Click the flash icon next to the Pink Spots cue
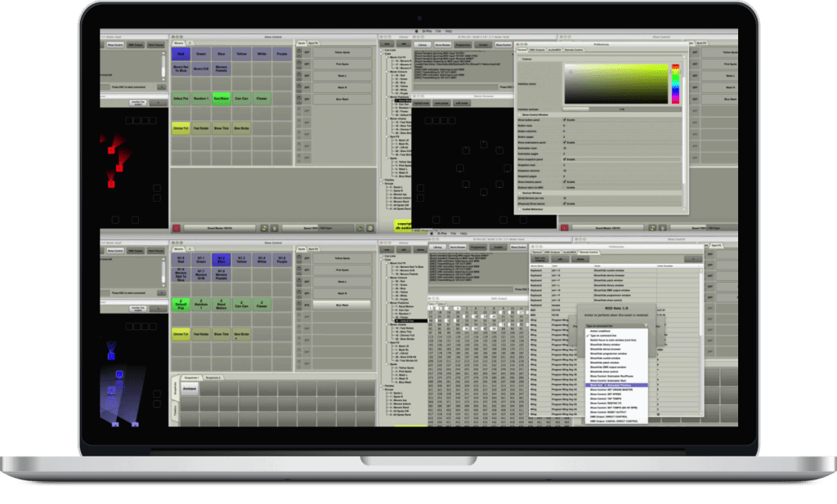The width and height of the screenshot is (837, 504). pyautogui.click(x=298, y=65)
